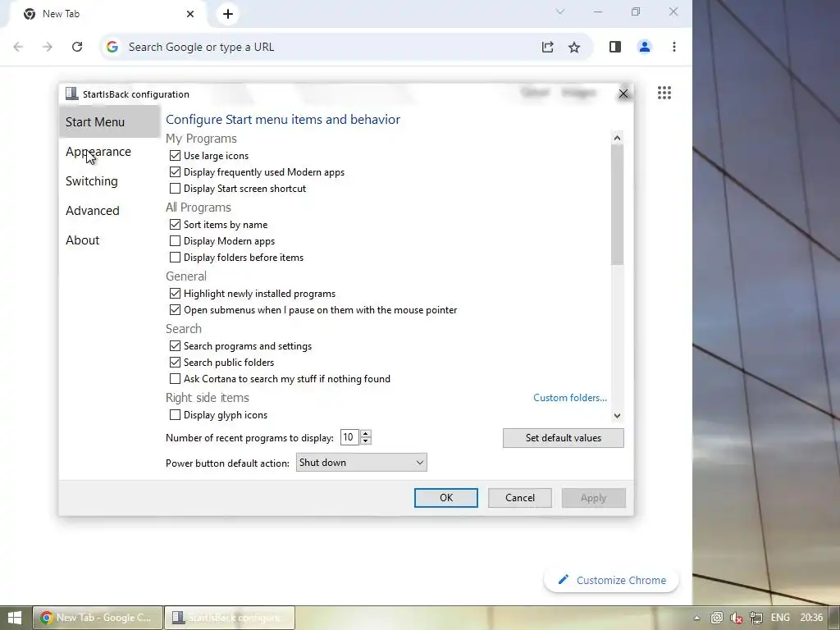Click the taskbar clock showing 20:36
The height and width of the screenshot is (630, 840).
(x=811, y=618)
